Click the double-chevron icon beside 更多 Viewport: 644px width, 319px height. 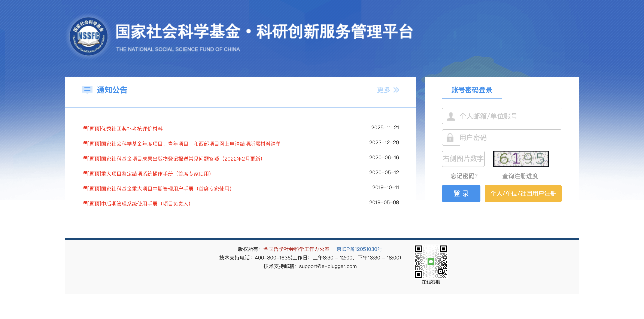tap(396, 90)
